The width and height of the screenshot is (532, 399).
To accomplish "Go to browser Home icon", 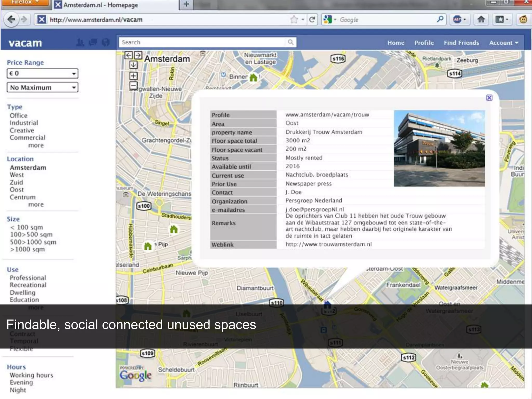I will pos(481,19).
